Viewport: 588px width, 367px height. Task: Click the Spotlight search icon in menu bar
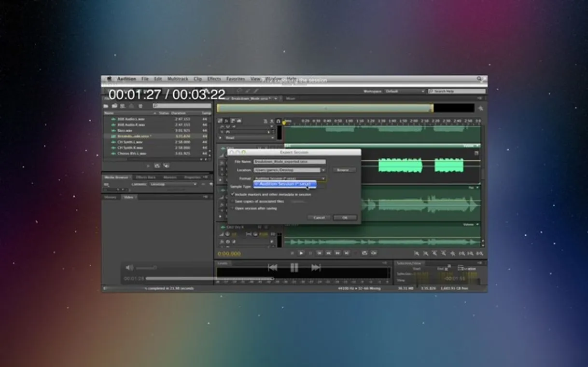click(480, 79)
